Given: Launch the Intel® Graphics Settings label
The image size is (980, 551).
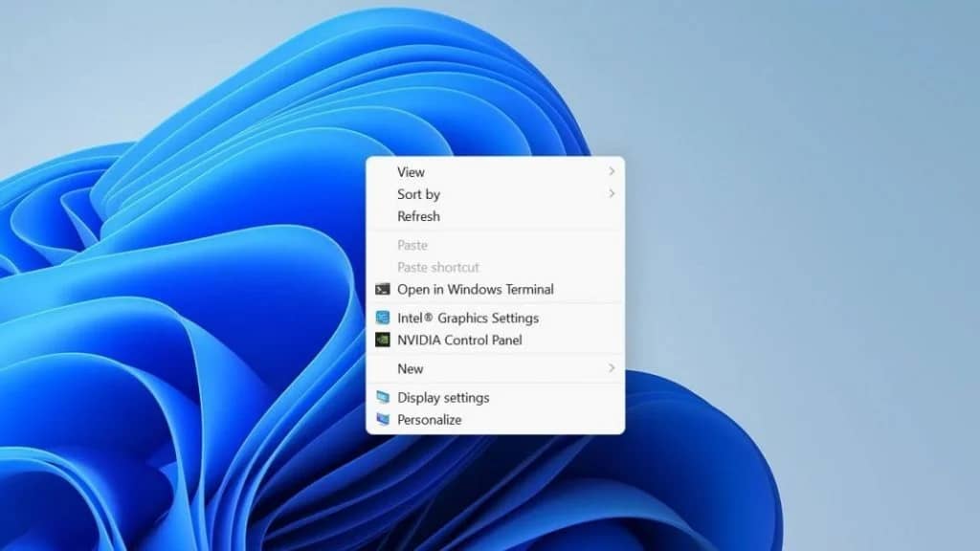Looking at the screenshot, I should (468, 318).
